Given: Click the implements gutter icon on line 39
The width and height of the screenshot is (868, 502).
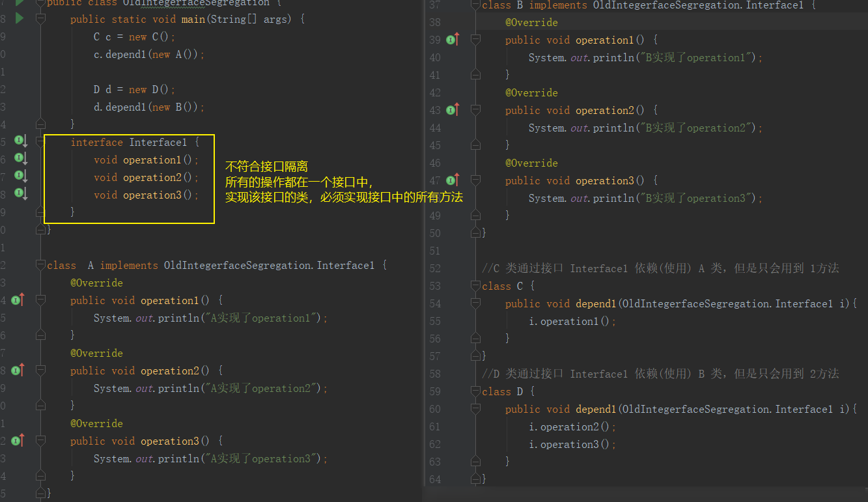Looking at the screenshot, I should click(x=453, y=40).
